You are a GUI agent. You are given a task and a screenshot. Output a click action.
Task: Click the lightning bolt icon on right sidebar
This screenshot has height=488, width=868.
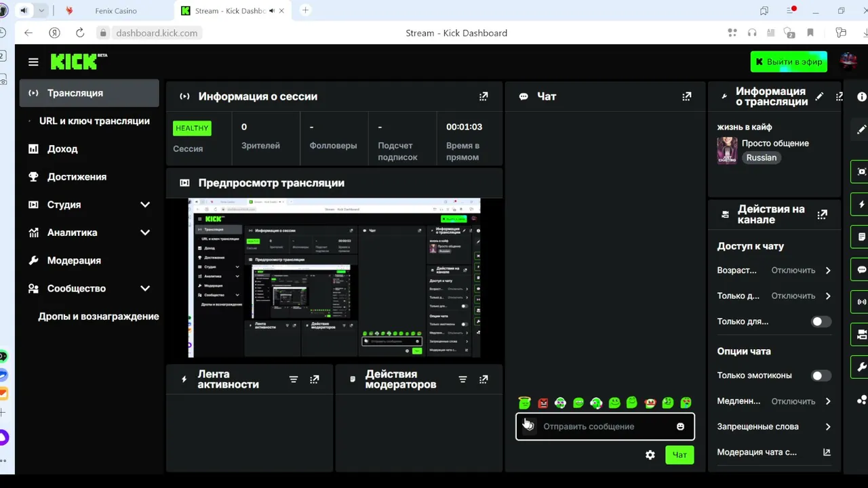click(x=862, y=204)
